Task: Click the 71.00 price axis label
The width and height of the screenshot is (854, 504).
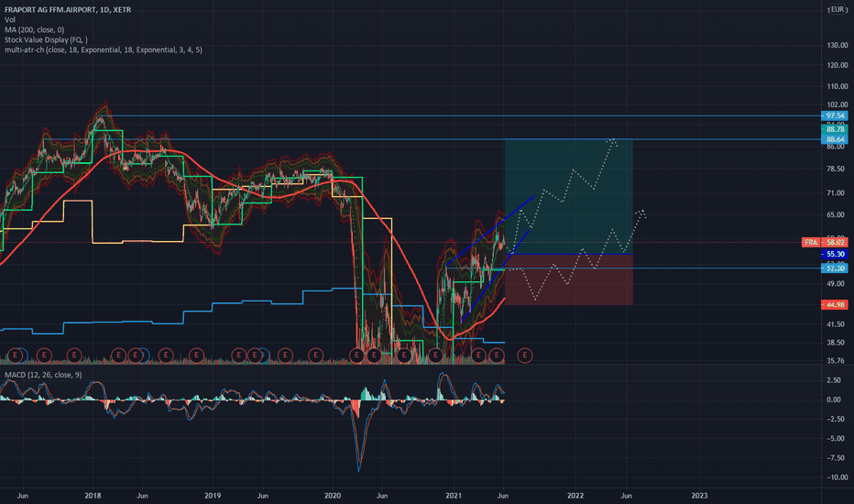Action: (838, 193)
